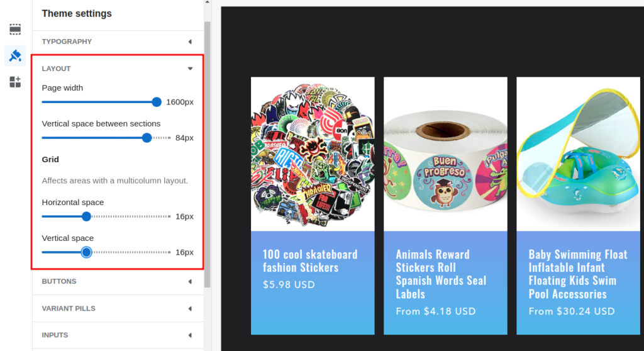The width and height of the screenshot is (644, 351).
Task: Click the Grid Vertical space slider handle
Action: [86, 252]
